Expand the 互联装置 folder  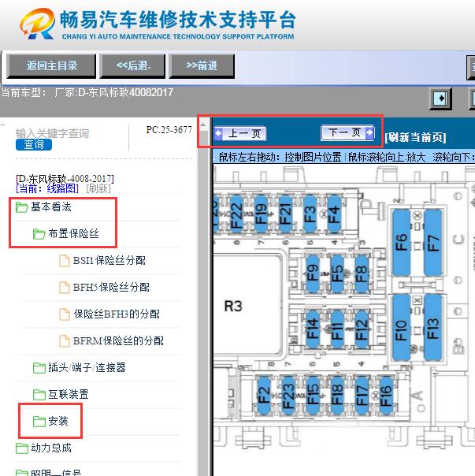point(69,394)
